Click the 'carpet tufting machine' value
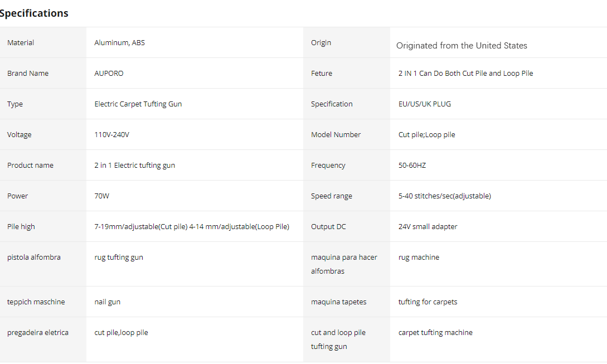This screenshot has height=364, width=607. click(x=435, y=332)
